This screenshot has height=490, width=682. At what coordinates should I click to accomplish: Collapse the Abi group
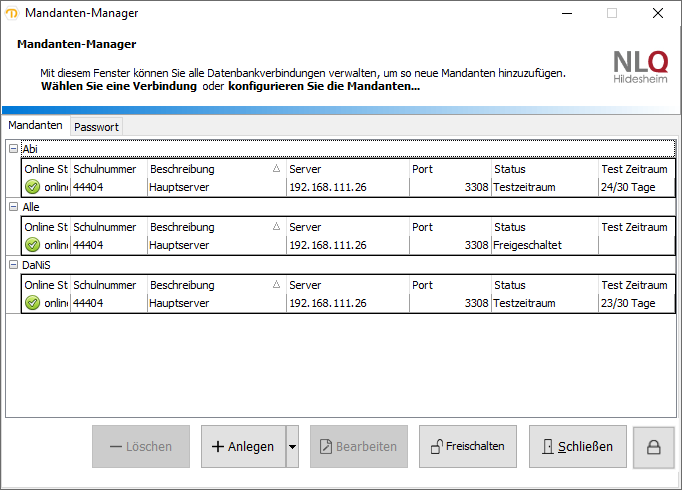pos(13,148)
